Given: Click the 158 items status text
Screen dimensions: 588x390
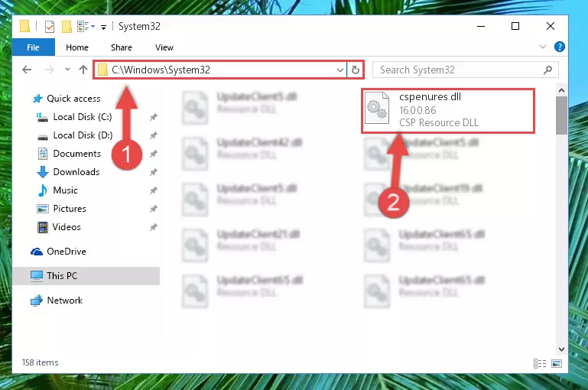Looking at the screenshot, I should tap(40, 362).
